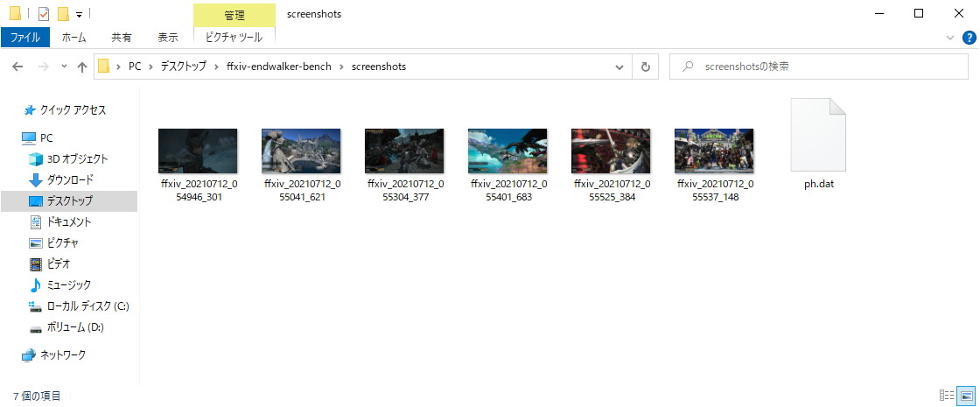Screen dimensions: 980x407
Task: Select thumbnail ffxiv_20210712_055401_683
Action: 507,151
